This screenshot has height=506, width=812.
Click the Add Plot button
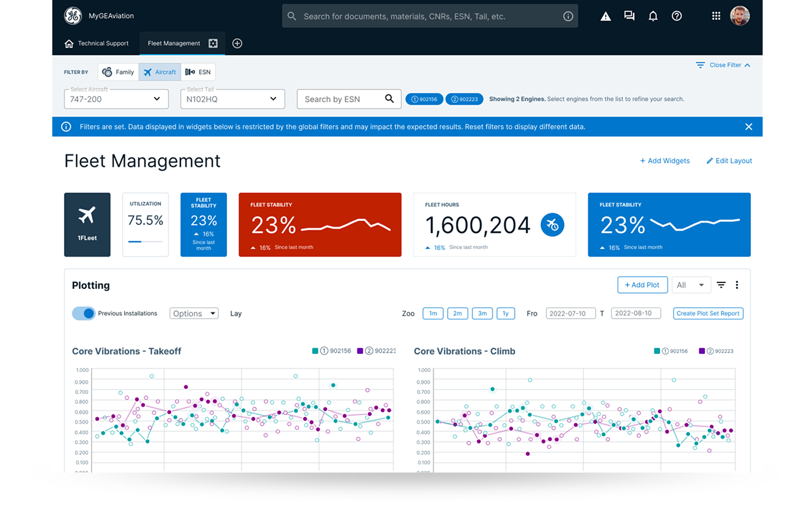pyautogui.click(x=642, y=285)
